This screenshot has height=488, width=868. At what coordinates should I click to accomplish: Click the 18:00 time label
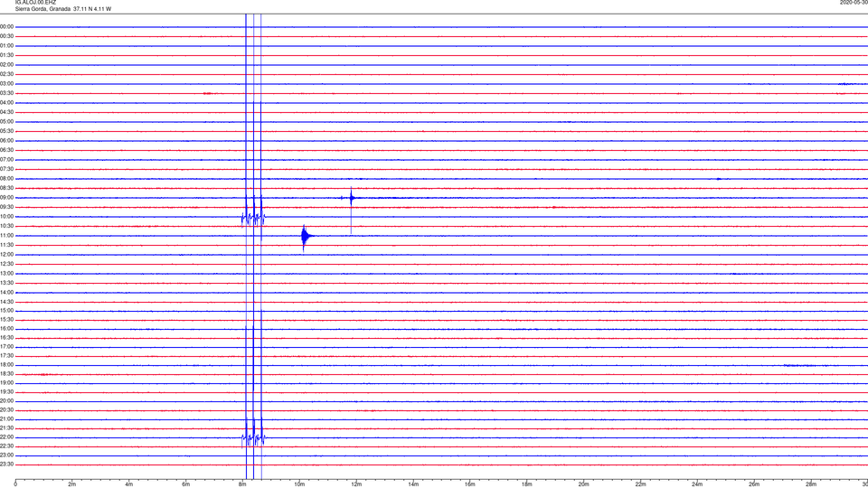click(x=7, y=364)
